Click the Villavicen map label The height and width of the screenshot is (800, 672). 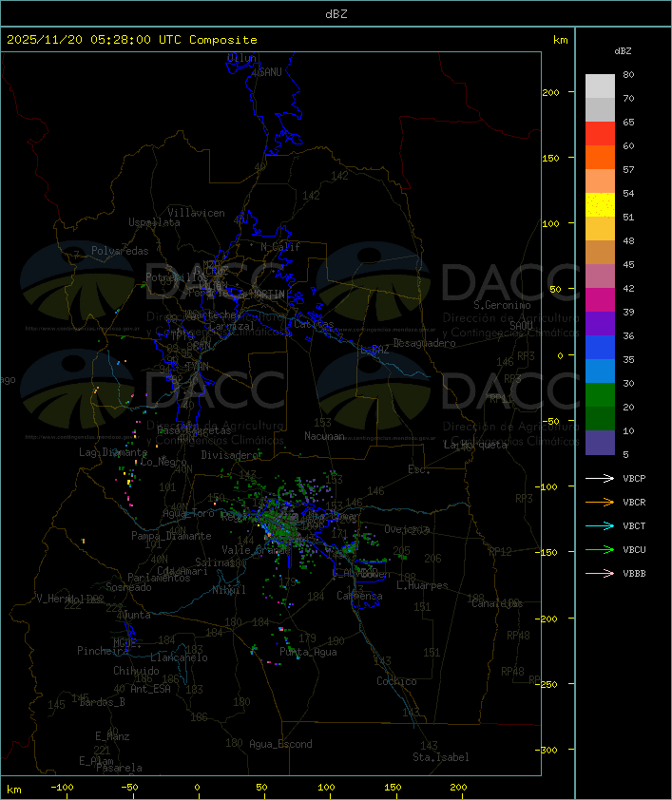click(196, 213)
